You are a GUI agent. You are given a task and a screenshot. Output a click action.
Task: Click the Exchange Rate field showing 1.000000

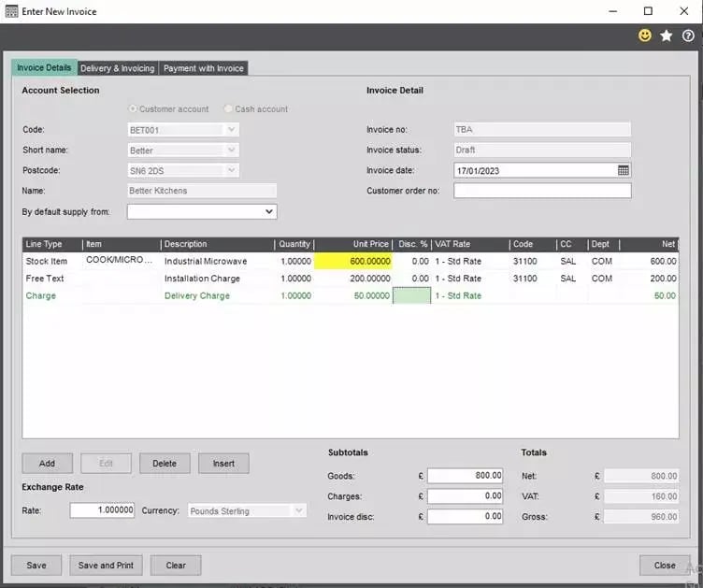102,510
